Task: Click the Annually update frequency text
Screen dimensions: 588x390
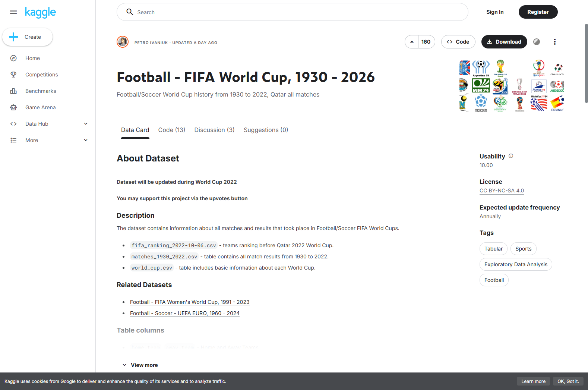Action: [x=490, y=216]
